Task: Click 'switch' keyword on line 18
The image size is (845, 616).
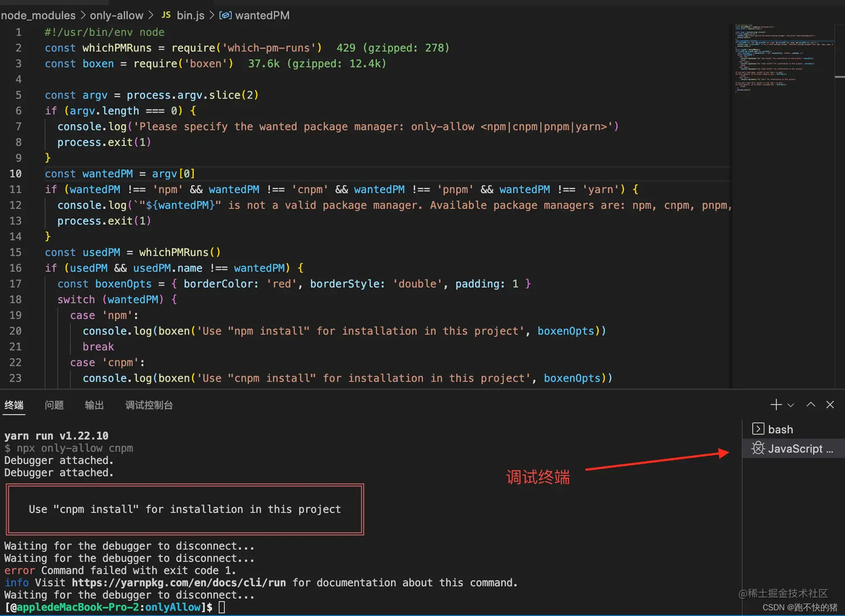Action: click(76, 299)
